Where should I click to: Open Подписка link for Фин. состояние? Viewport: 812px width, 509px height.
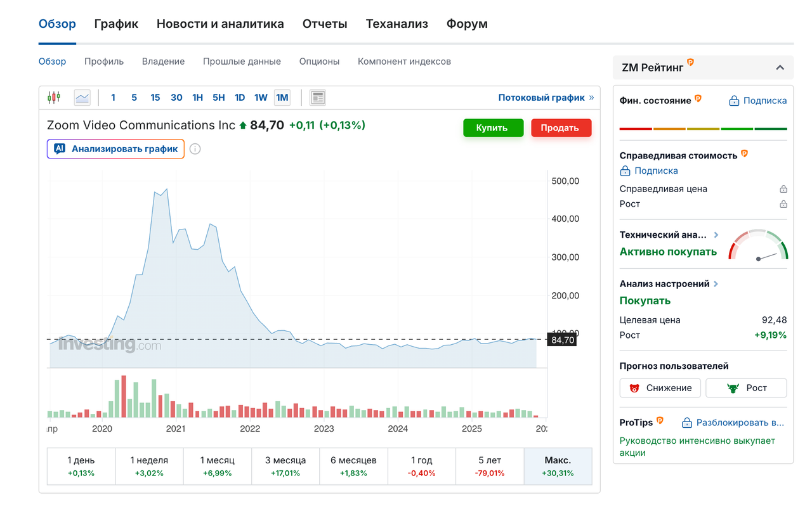tap(757, 101)
